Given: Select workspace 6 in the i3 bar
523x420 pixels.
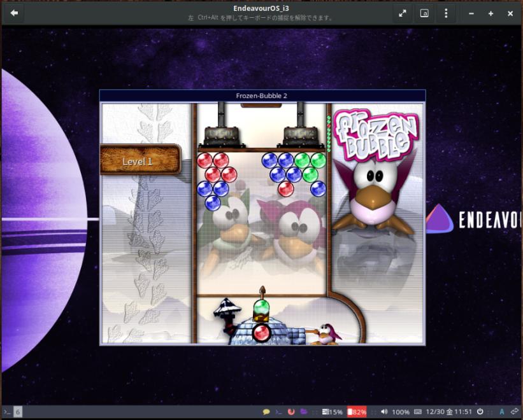Looking at the screenshot, I should [18, 412].
